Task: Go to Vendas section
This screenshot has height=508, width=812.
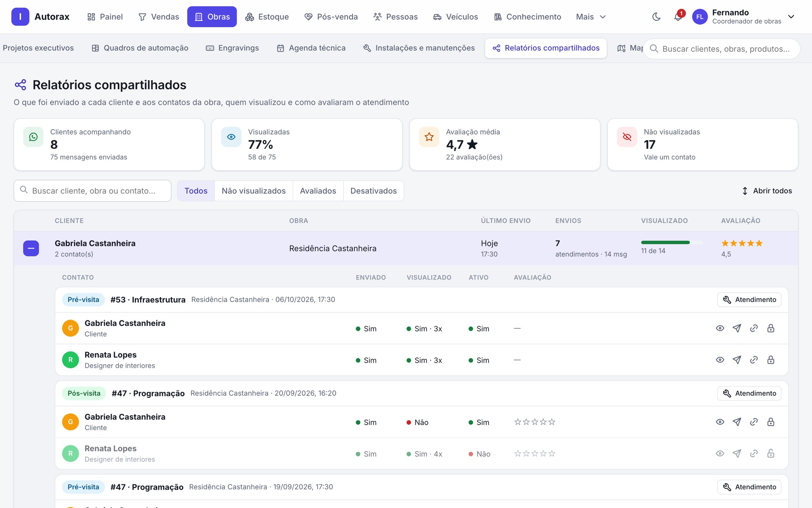Action: pos(159,17)
